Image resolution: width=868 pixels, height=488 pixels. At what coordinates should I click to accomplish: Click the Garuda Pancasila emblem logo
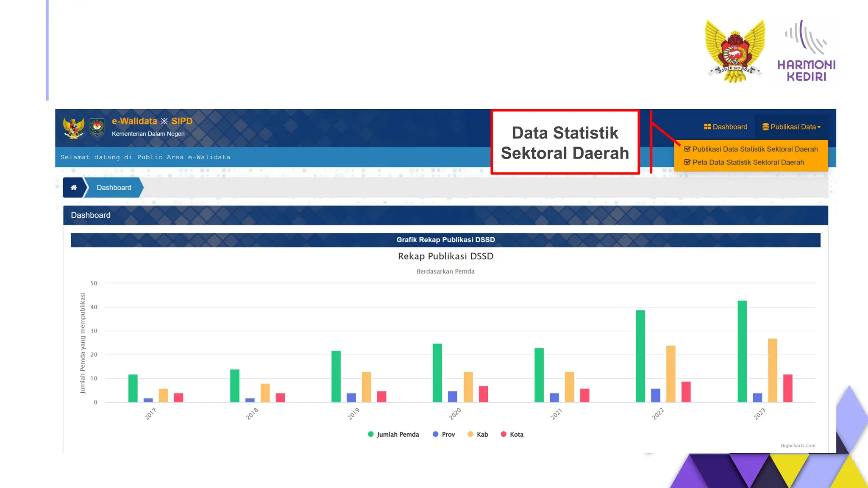coord(74,128)
